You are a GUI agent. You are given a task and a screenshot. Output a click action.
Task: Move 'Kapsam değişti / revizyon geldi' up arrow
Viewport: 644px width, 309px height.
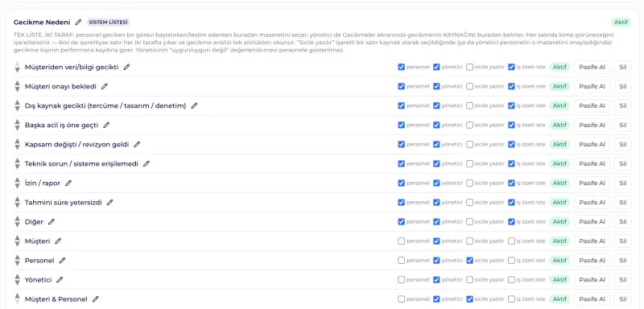(17, 141)
